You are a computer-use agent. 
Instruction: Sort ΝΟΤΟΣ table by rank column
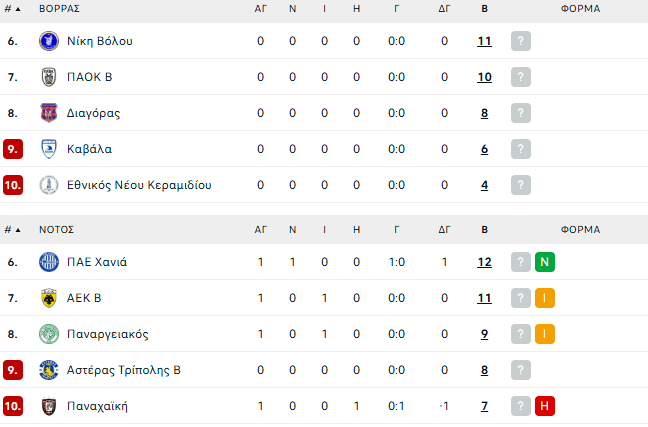pos(12,229)
